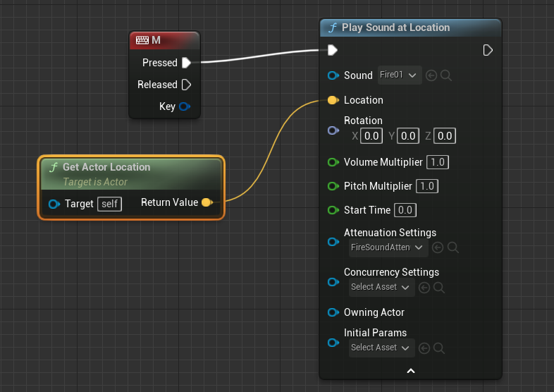
Task: Click the Volume Multiplier value field
Action: [x=438, y=162]
